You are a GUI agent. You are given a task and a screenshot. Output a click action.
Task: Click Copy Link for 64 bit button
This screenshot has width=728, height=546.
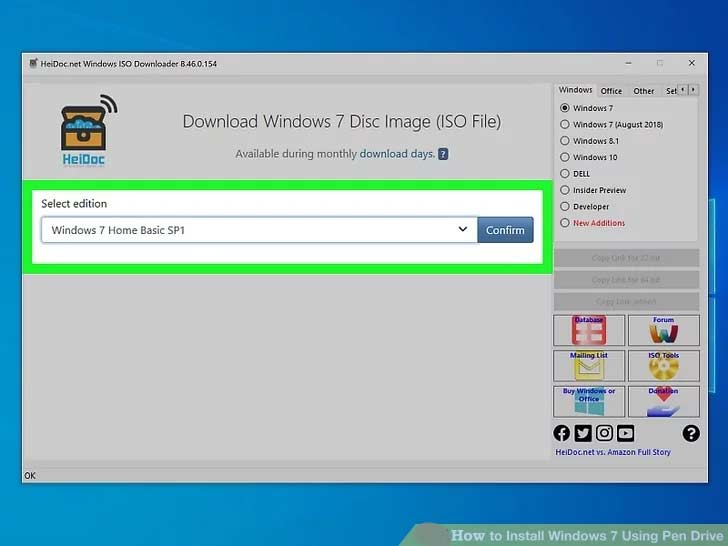[x=626, y=280]
